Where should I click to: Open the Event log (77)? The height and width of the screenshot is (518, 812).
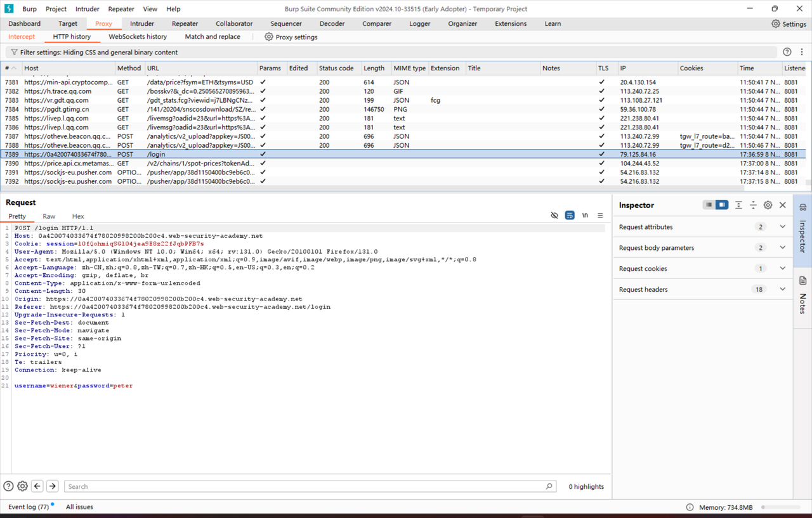pos(30,507)
